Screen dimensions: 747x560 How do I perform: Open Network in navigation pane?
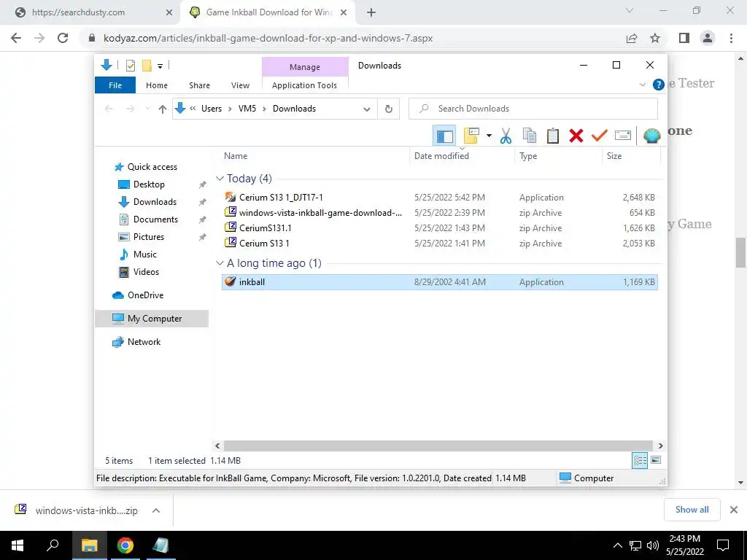144,342
